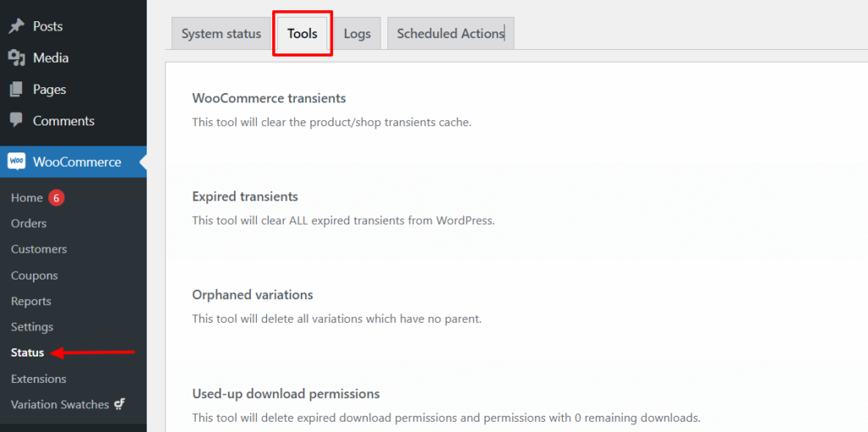Open the Status submenu item
Viewport: 868px width, 432px height.
[x=28, y=353]
